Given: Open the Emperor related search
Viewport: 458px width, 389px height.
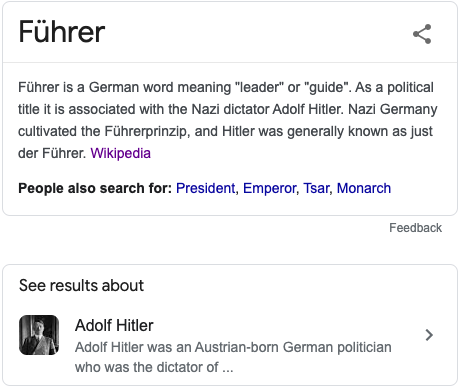Looking at the screenshot, I should pyautogui.click(x=269, y=188).
